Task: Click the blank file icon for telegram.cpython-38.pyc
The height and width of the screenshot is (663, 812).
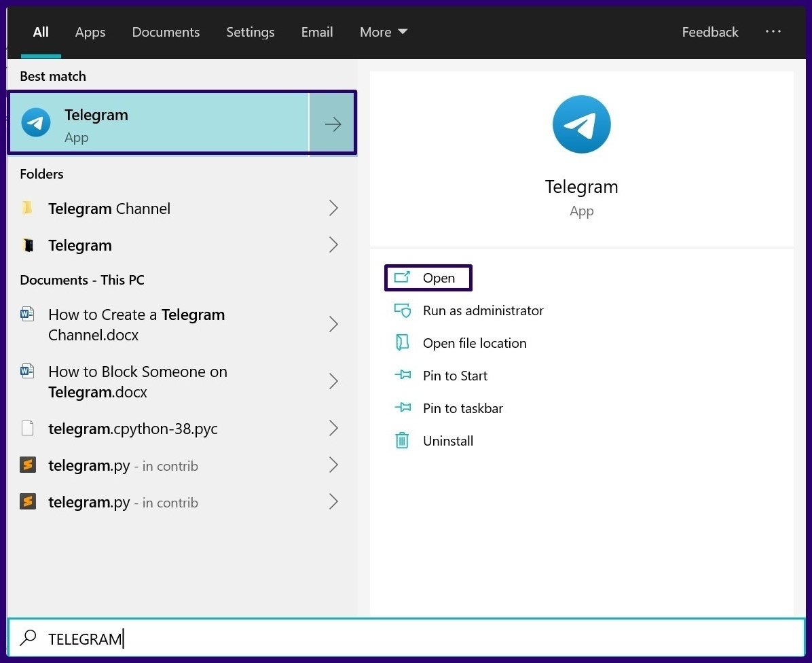Action: tap(27, 429)
